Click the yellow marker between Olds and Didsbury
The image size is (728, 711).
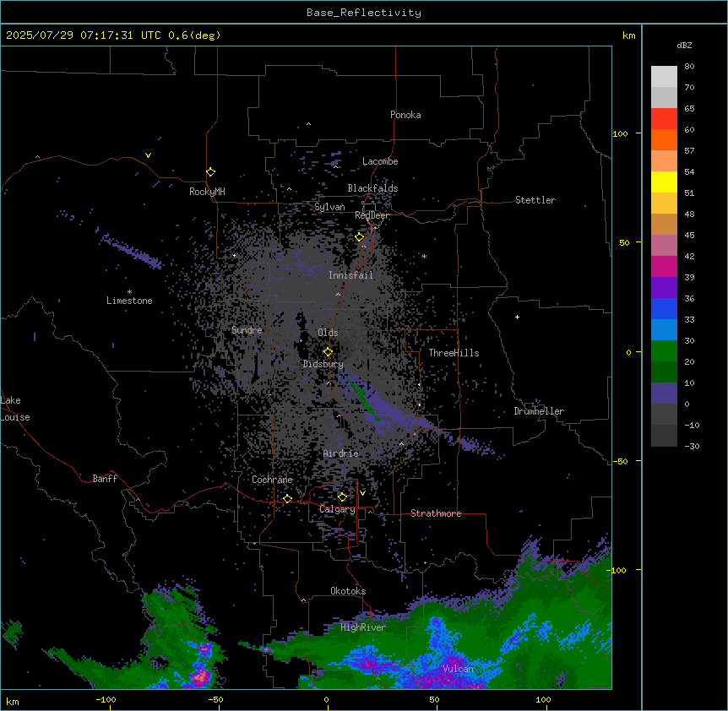click(328, 351)
